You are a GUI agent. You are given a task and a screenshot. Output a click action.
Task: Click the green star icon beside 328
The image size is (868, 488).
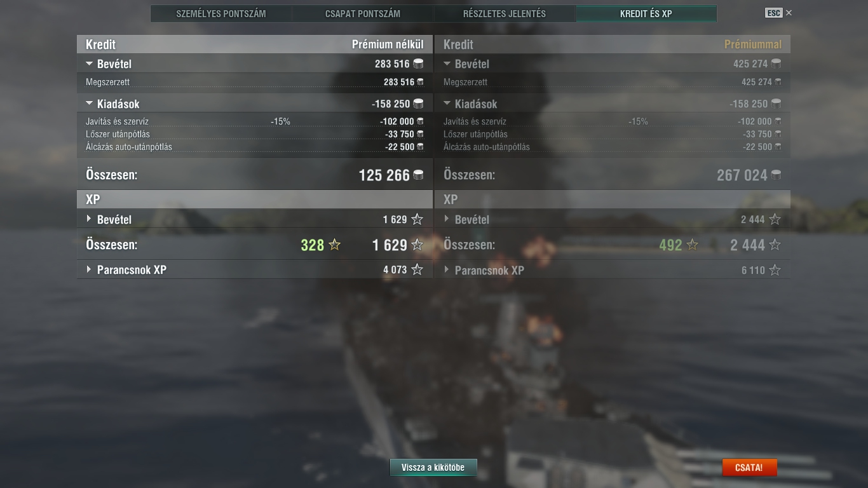(334, 245)
